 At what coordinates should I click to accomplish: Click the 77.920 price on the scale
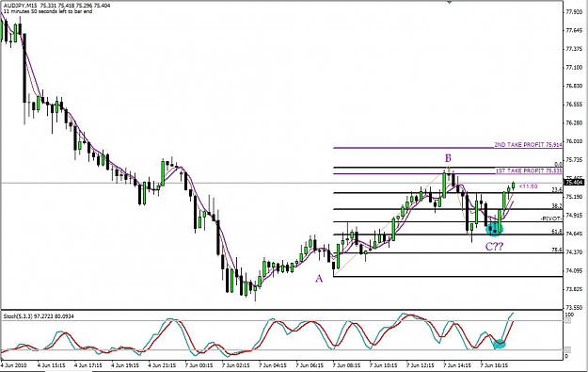[x=574, y=12]
